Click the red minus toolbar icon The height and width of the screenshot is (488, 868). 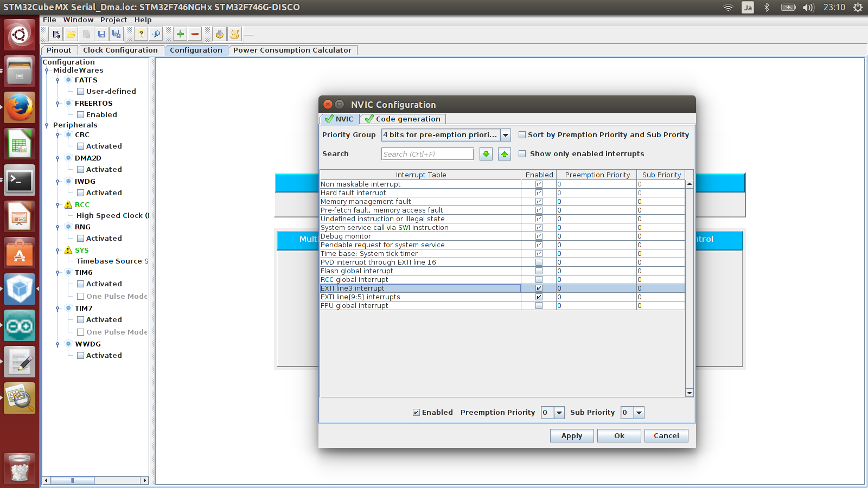click(x=195, y=34)
